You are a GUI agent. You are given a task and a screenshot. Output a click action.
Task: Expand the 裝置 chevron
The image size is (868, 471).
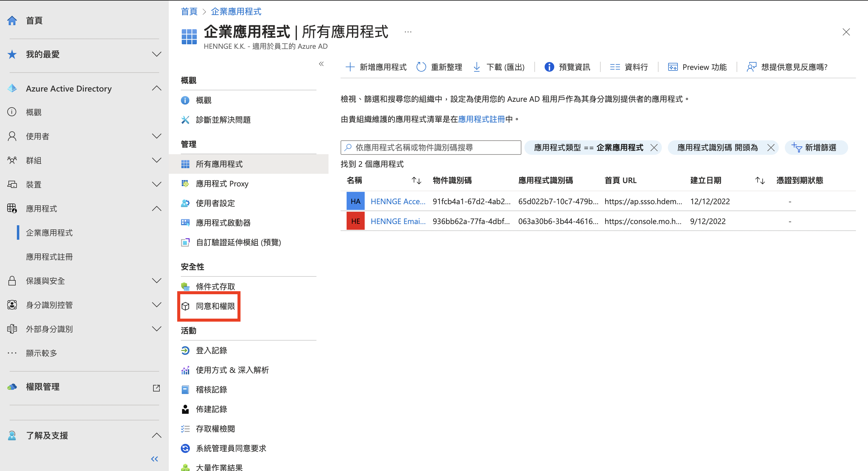click(x=157, y=184)
